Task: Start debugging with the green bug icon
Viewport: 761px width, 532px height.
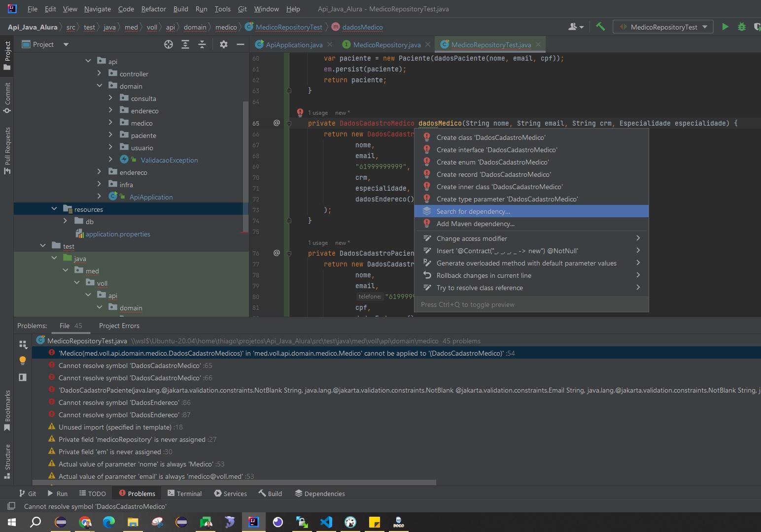Action: coord(742,27)
